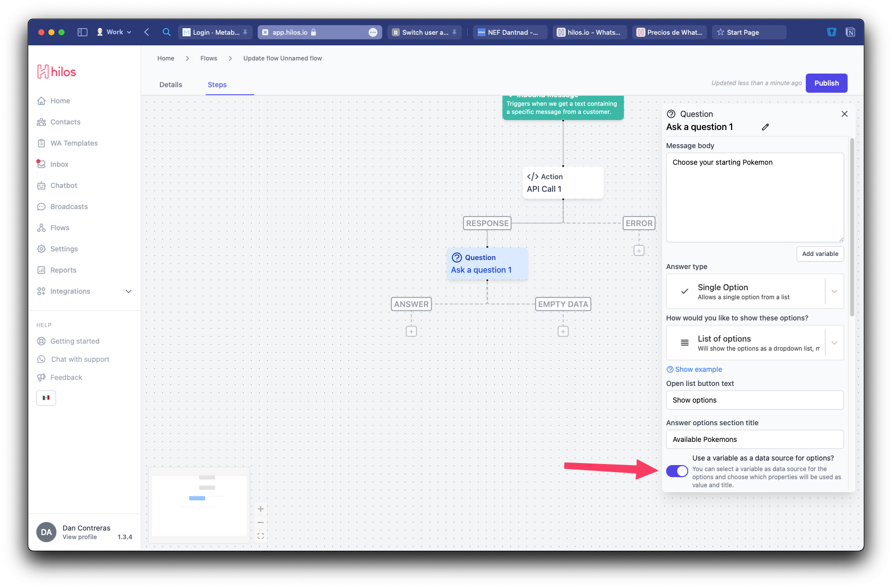Image resolution: width=892 pixels, height=588 pixels.
Task: Navigate to WA Templates
Action: click(74, 143)
